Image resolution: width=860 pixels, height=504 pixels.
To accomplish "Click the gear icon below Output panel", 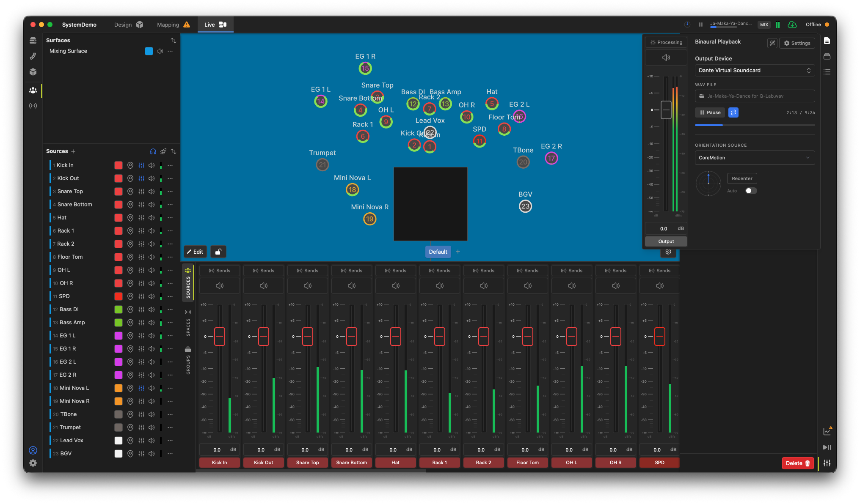I will point(668,252).
